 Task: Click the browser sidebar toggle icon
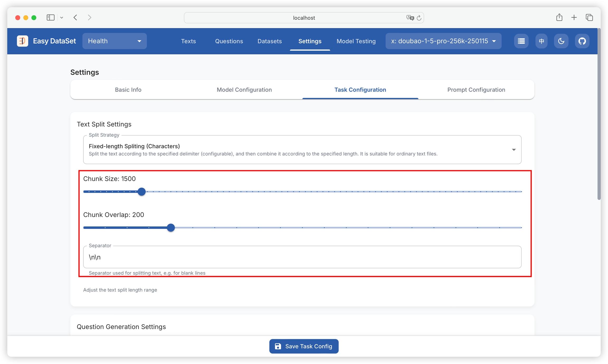coord(50,18)
